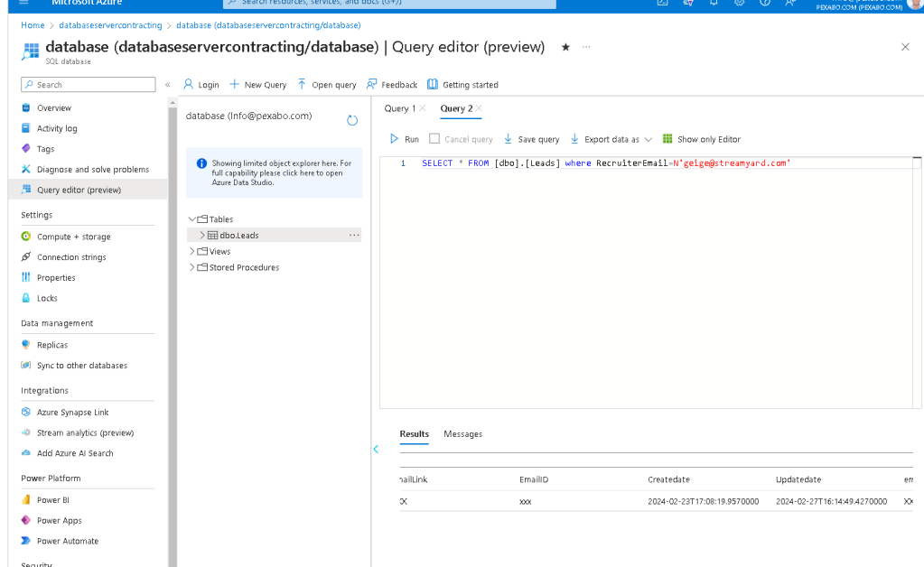Click Show only Editor
924x567 pixels.
click(x=701, y=139)
